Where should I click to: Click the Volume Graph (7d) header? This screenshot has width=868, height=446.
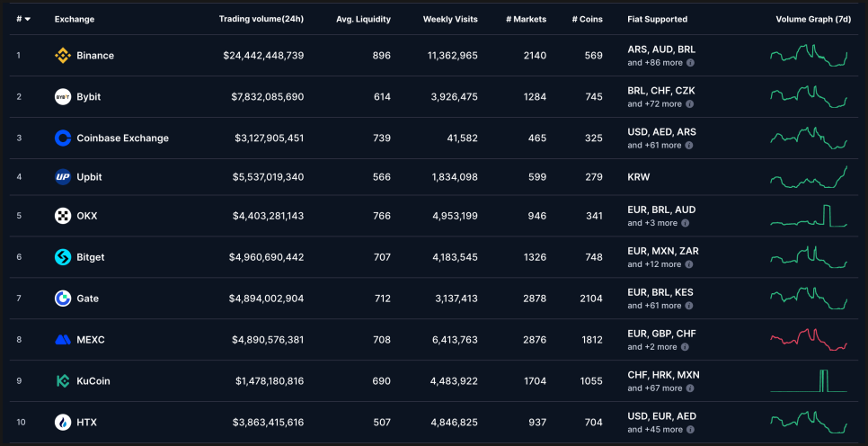pyautogui.click(x=813, y=20)
